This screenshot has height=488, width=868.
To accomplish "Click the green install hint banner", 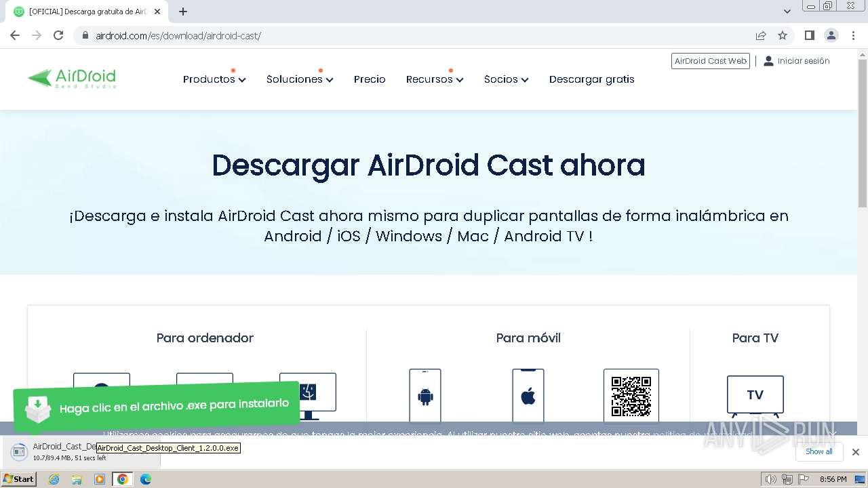I will coord(157,406).
